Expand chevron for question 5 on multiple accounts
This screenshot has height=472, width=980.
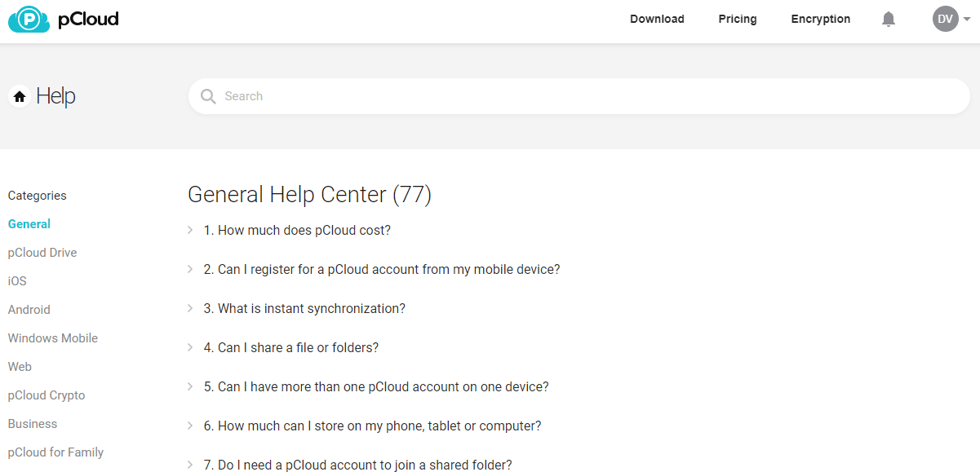click(x=190, y=386)
